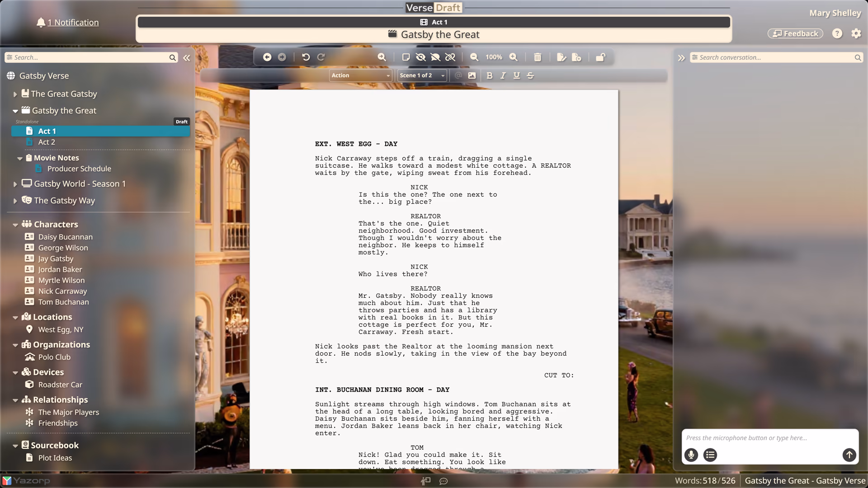Open Polo Club organization
Screen dimensions: 868x488
[x=54, y=357]
